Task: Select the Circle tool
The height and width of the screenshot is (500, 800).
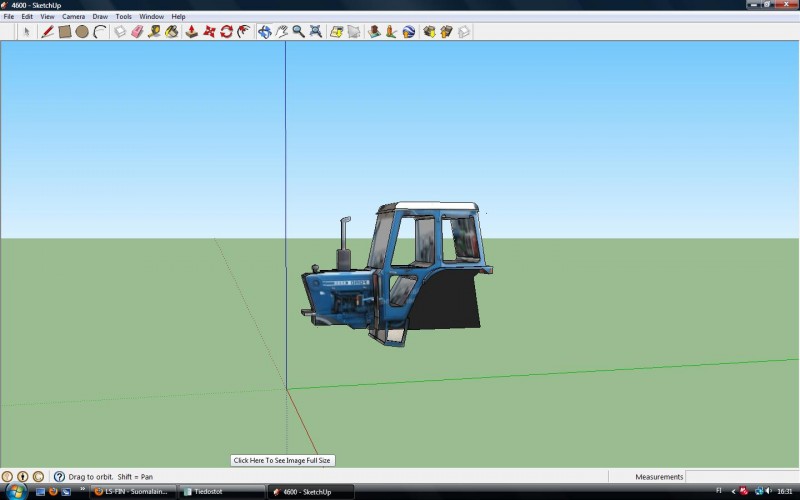Action: click(82, 32)
